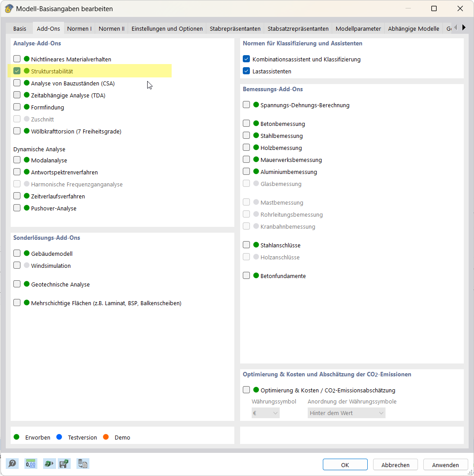This screenshot has height=476, width=474.
Task: Toggle Antwortspektrenverfahren checkbox
Action: (17, 172)
